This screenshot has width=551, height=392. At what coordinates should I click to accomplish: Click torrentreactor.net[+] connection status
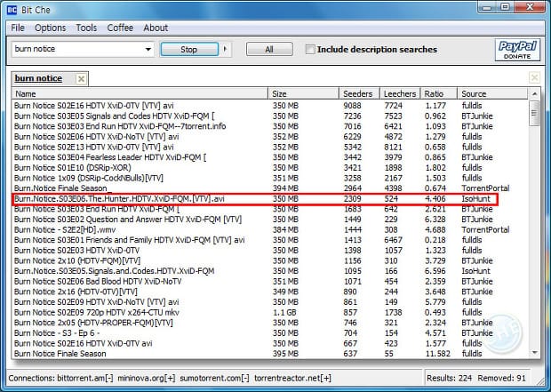coord(292,379)
